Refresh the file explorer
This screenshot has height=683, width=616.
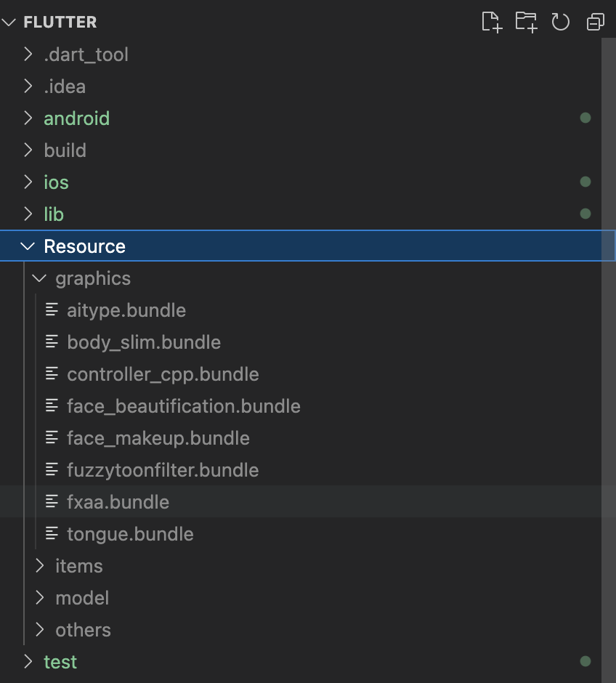coord(560,22)
